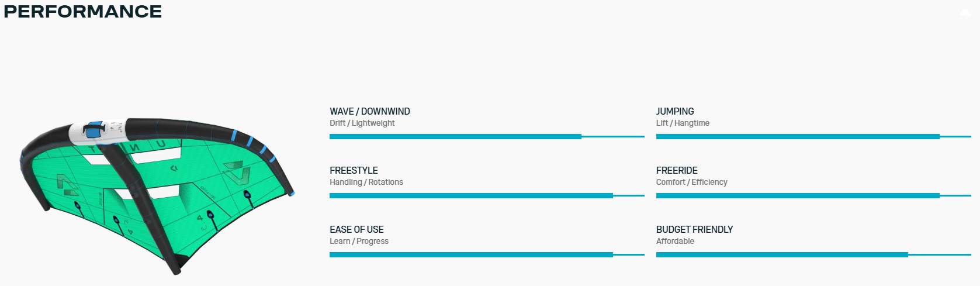Click the Drift / Lightweight subtitle

tap(362, 123)
